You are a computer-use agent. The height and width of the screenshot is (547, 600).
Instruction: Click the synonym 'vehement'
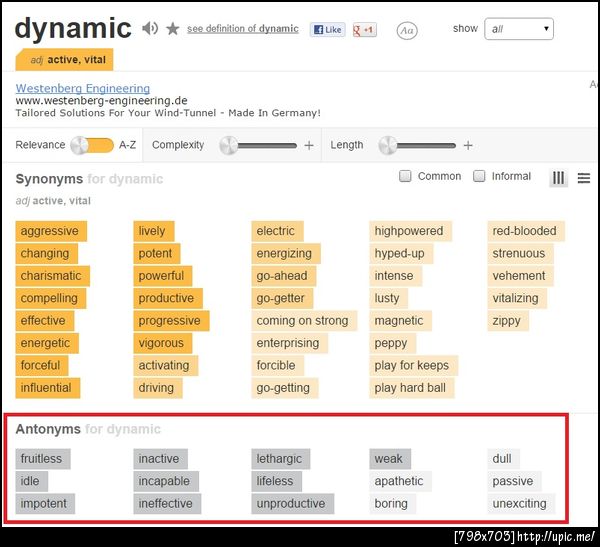(520, 276)
